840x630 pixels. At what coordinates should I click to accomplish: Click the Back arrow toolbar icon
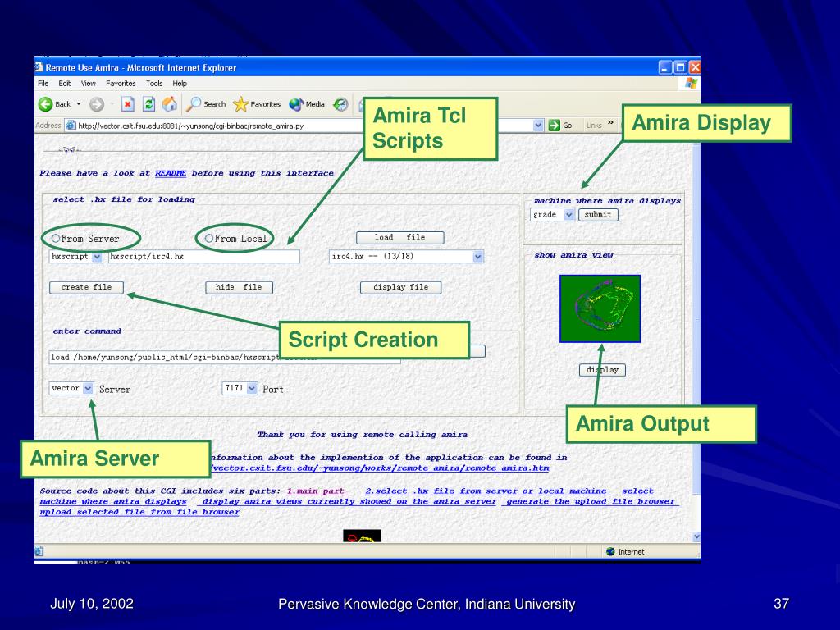(47, 104)
